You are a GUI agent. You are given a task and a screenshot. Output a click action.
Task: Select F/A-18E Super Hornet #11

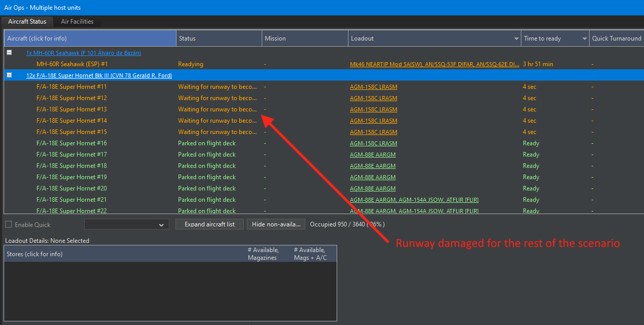(71, 87)
